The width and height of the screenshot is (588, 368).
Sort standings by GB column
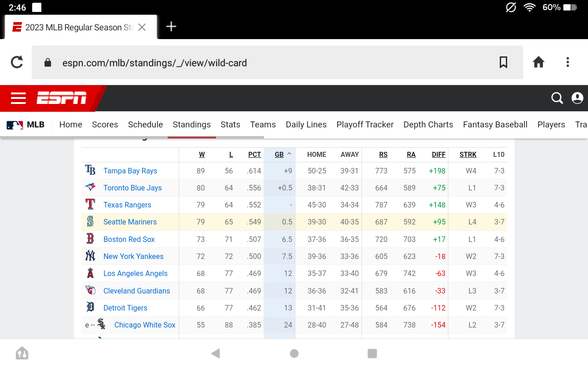pyautogui.click(x=279, y=155)
